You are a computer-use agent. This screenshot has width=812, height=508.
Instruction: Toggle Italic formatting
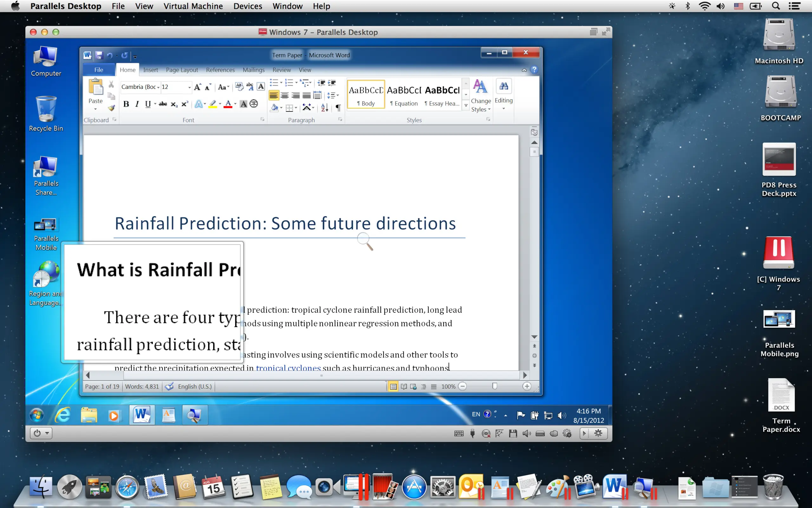137,104
